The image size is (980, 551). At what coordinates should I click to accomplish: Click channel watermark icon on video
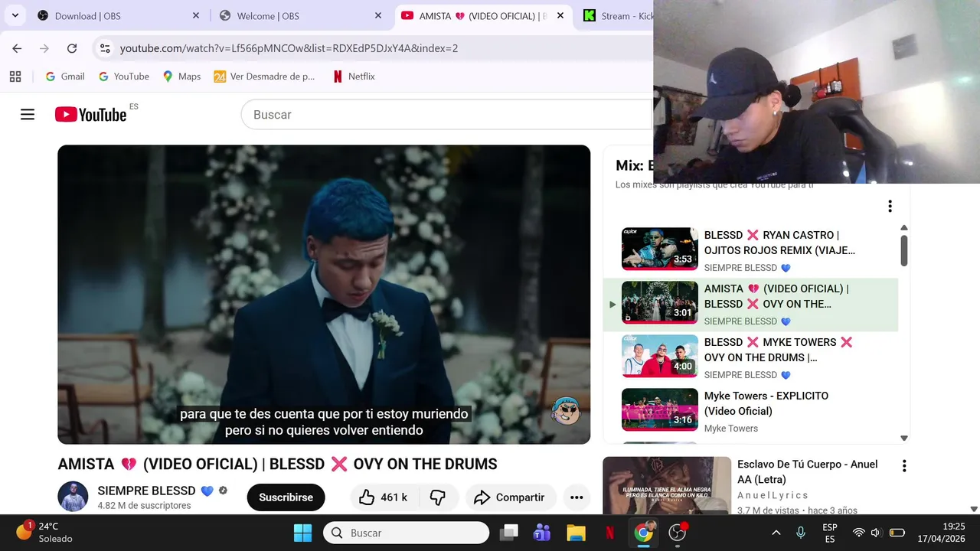coord(566,412)
